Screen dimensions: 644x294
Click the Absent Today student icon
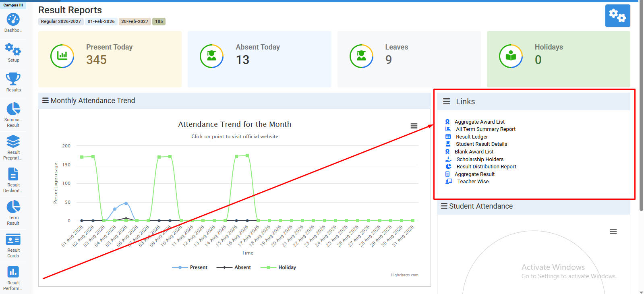click(211, 56)
